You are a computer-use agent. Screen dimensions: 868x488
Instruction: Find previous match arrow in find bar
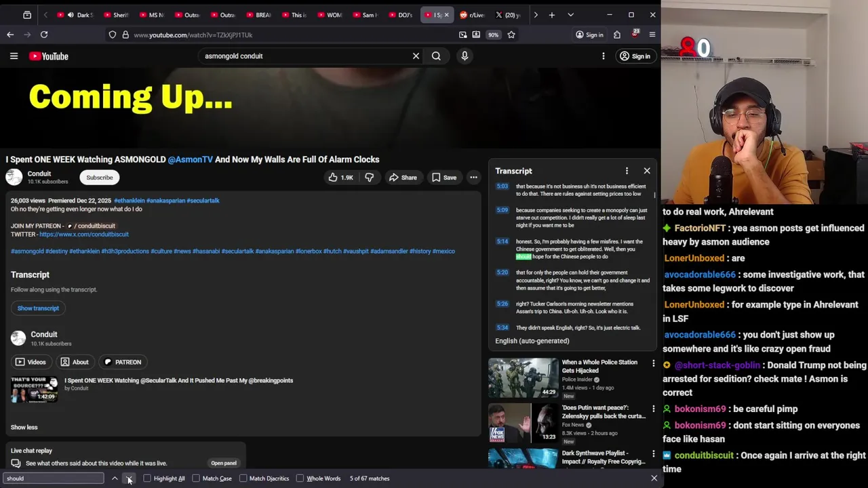click(x=115, y=479)
